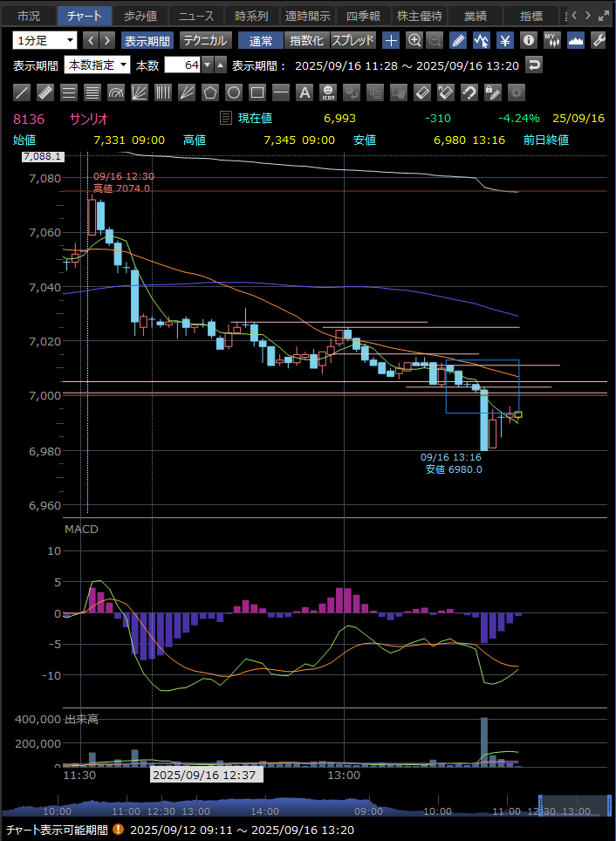
Task: Select the trend line drawing tool
Action: coord(23,92)
